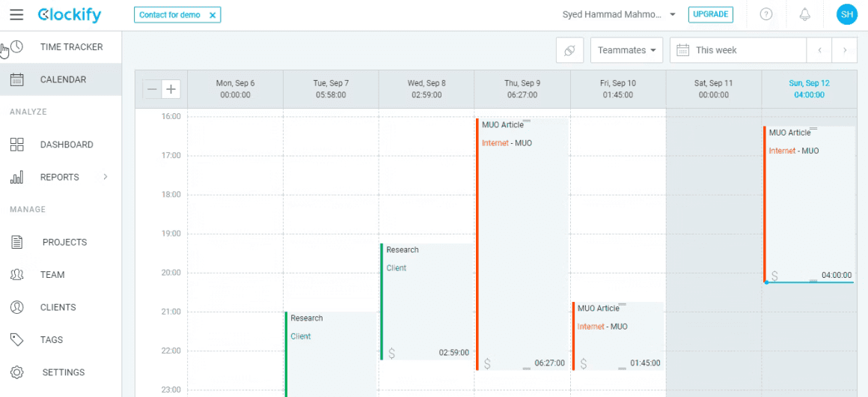Close the Contact for demo tag
868x397 pixels.
213,16
